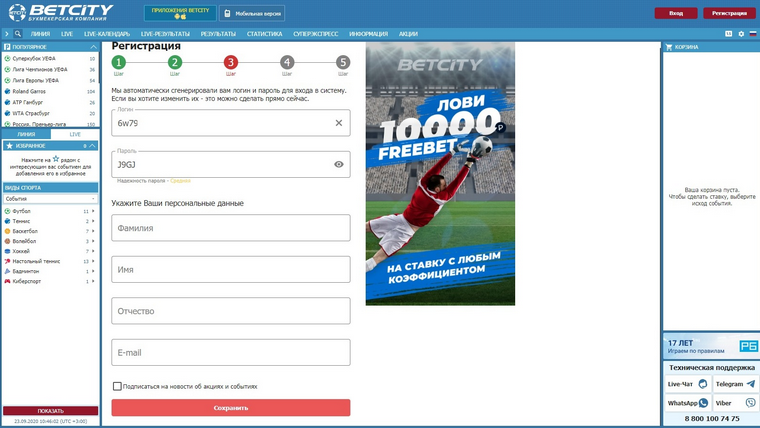Screen dimensions: 760x428
Task: Open Live-Чат support
Action: click(688, 384)
